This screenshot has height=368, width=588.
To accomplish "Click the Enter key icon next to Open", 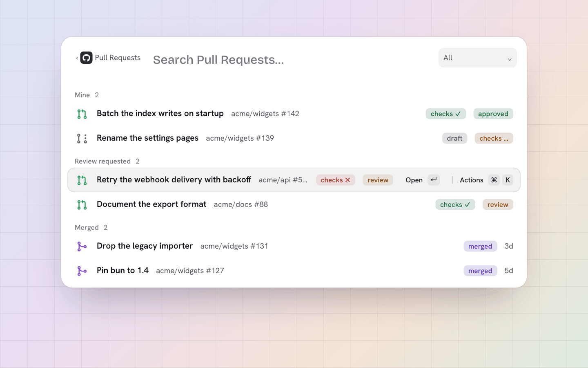I will (434, 180).
